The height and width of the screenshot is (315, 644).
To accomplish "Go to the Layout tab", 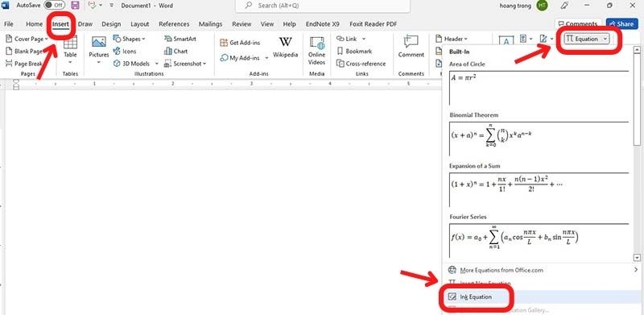I will 139,24.
